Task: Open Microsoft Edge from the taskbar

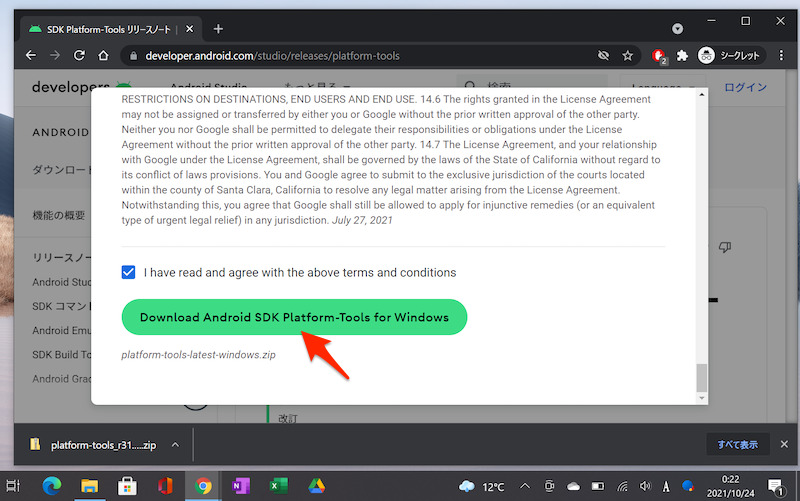Action: 53,487
